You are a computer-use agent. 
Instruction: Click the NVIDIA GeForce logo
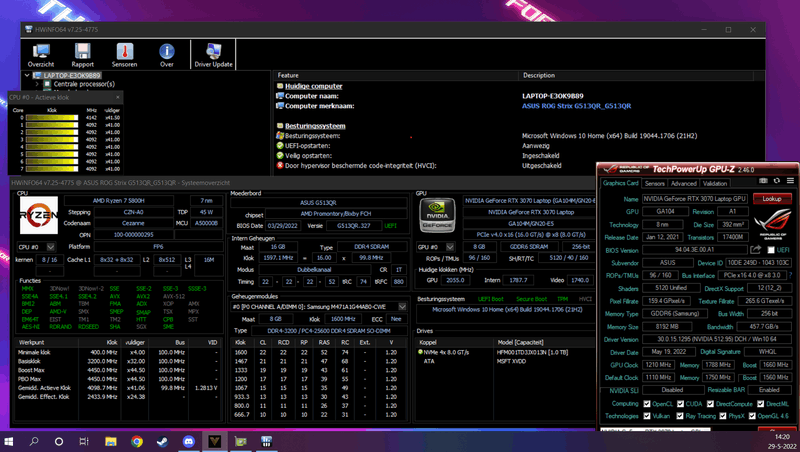[437, 215]
